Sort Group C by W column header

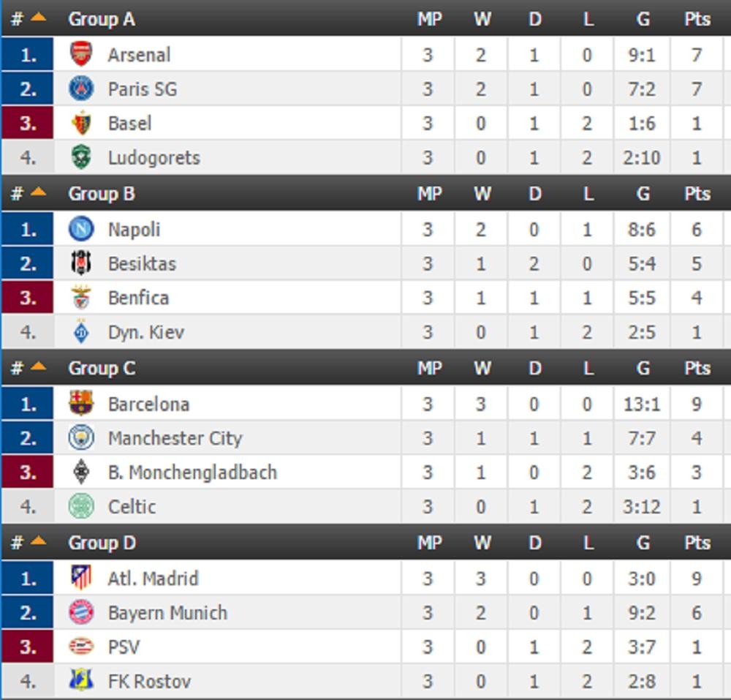(482, 369)
